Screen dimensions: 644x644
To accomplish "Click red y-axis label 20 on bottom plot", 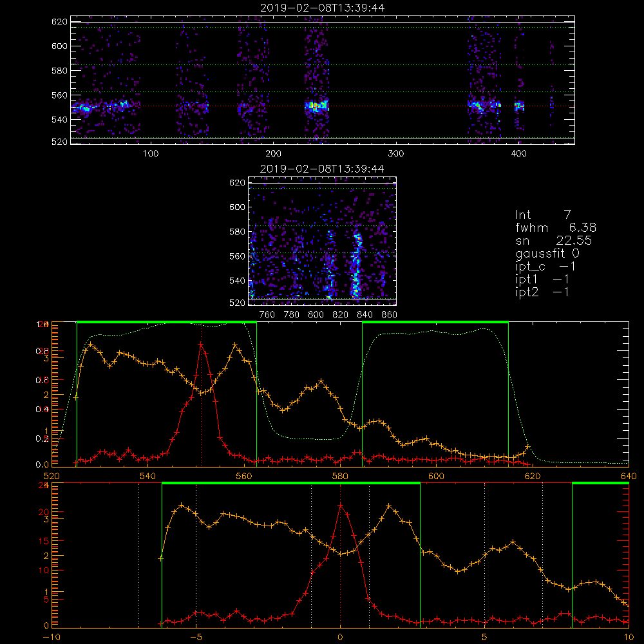I will point(44,512).
